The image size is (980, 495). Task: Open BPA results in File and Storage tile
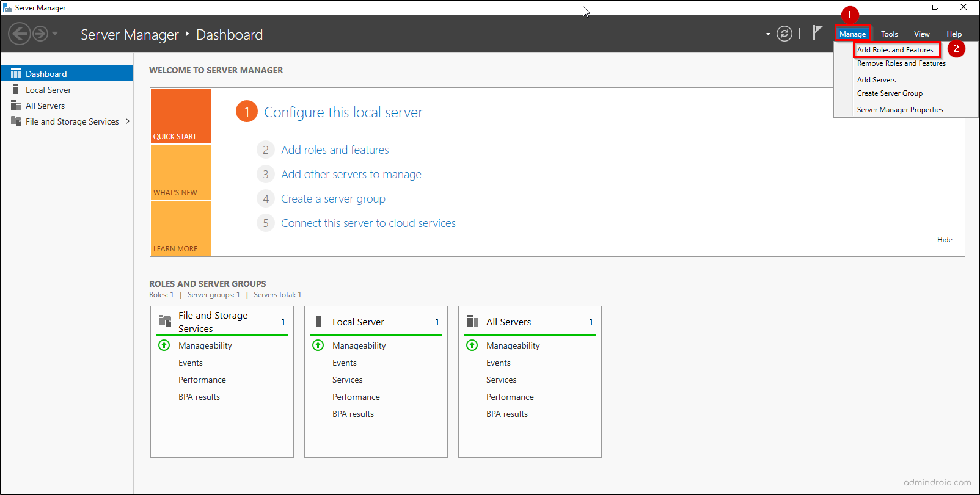click(199, 397)
